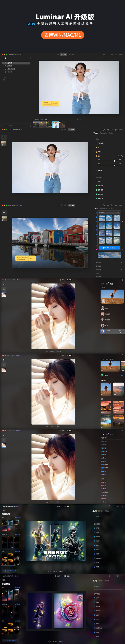
Task: Open the 细节 tool in Energy Crystals window
Action: (x=96, y=554)
